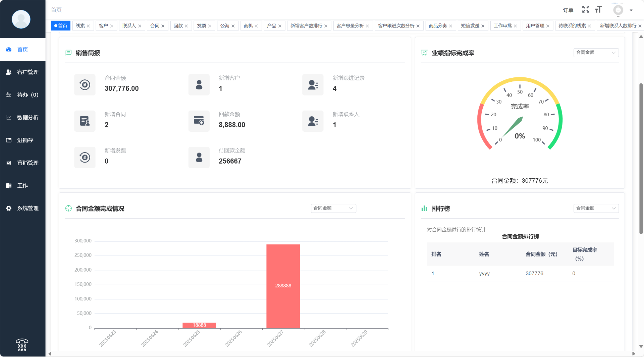Click the 新增跟进记录 person icon

(x=313, y=85)
